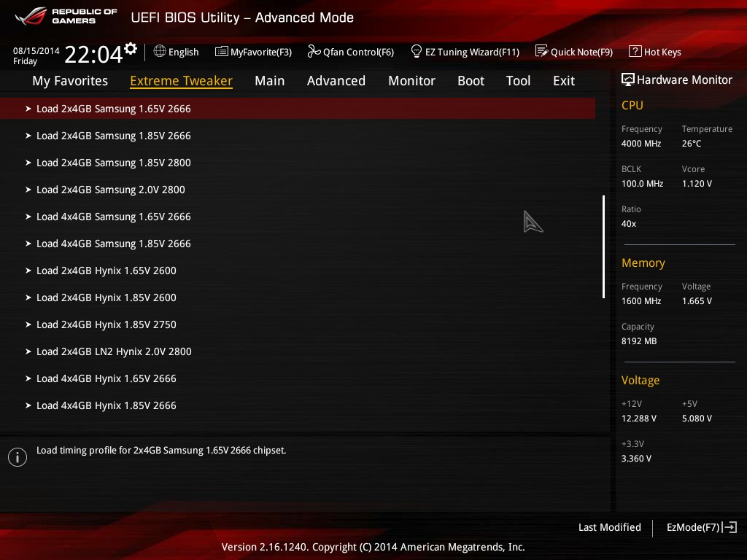747x560 pixels.
Task: Switch to EzMode(F7)
Action: click(x=693, y=527)
